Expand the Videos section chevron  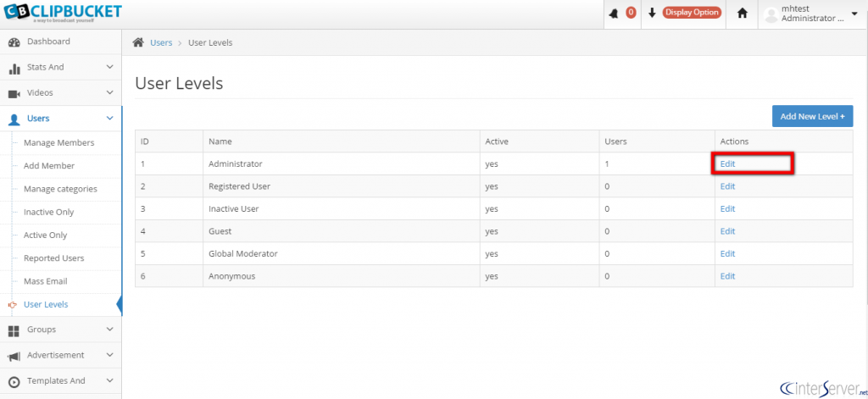coord(109,92)
